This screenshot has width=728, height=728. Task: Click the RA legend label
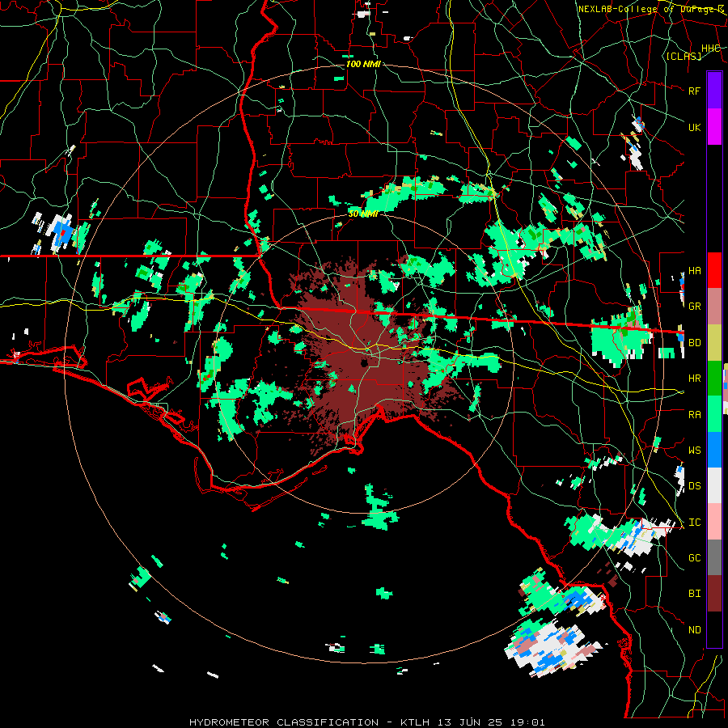(694, 415)
